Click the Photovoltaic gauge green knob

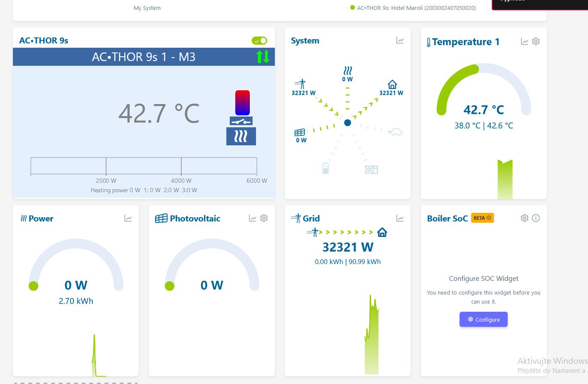[169, 286]
